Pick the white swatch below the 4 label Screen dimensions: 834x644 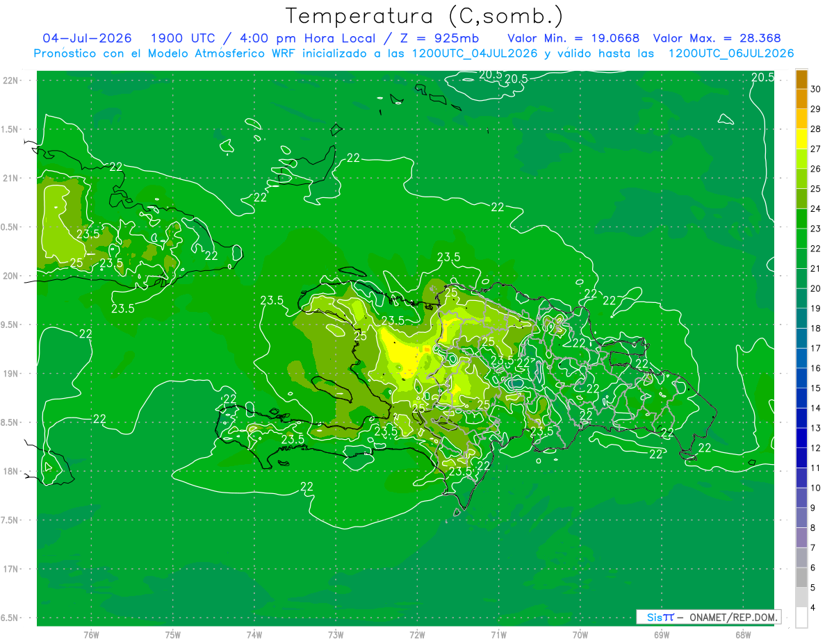801,618
